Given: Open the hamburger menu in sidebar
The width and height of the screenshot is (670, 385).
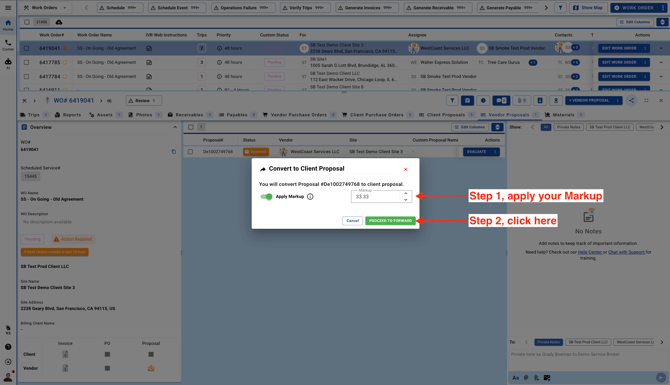Looking at the screenshot, I should pyautogui.click(x=8, y=8).
